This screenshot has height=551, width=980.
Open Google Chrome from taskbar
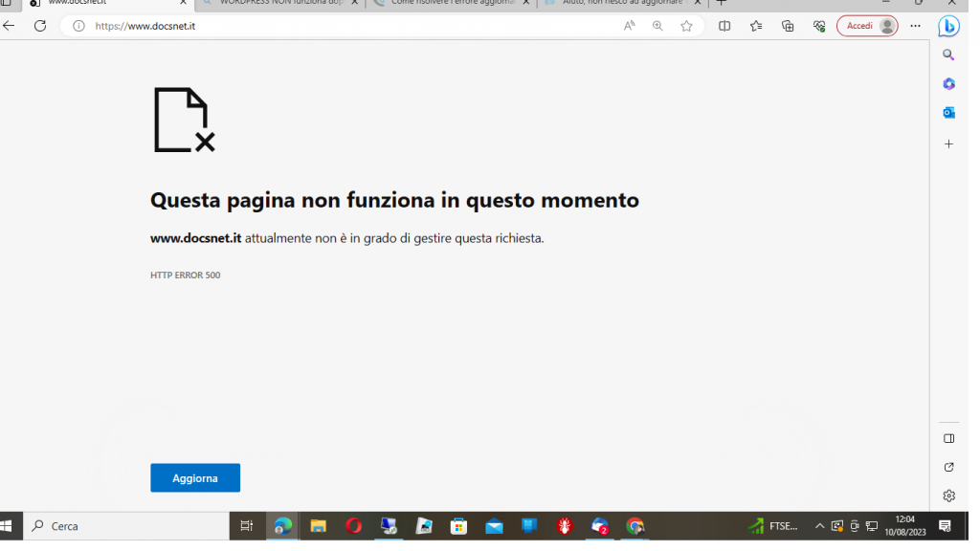click(x=635, y=526)
